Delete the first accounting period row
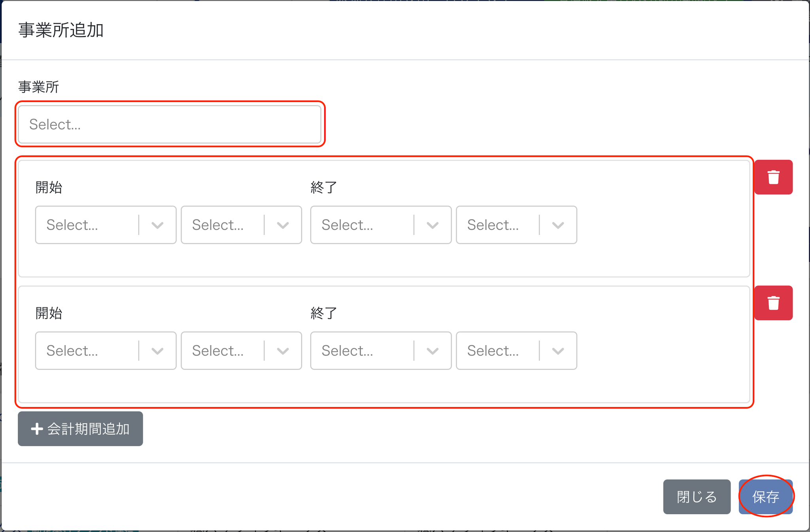The height and width of the screenshot is (532, 810). 773,177
